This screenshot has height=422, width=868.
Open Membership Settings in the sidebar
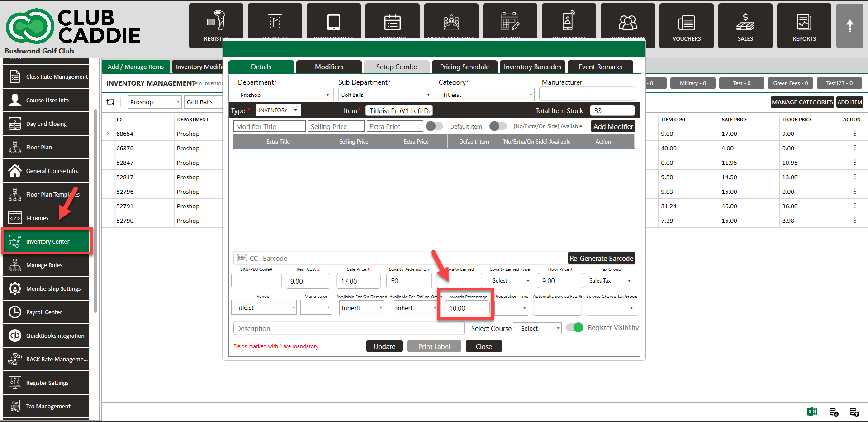(46, 288)
